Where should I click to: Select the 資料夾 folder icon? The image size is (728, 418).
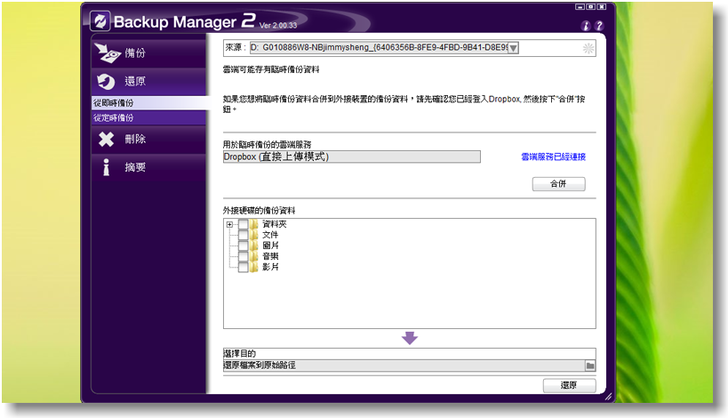coord(254,224)
